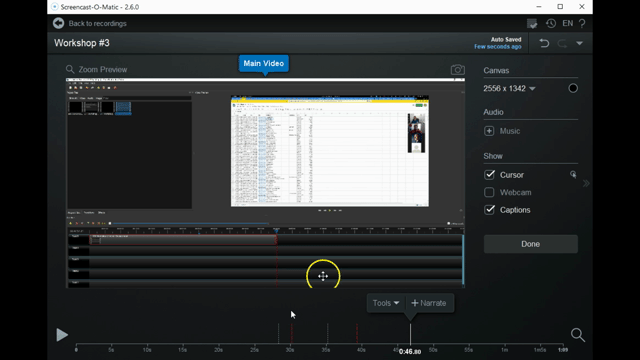
Task: Click the main video preview area
Action: click(265, 183)
